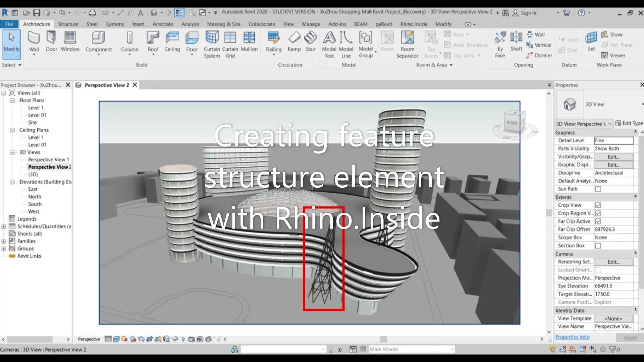Click the Edit Type button
The width and height of the screenshot is (644, 362).
629,123
